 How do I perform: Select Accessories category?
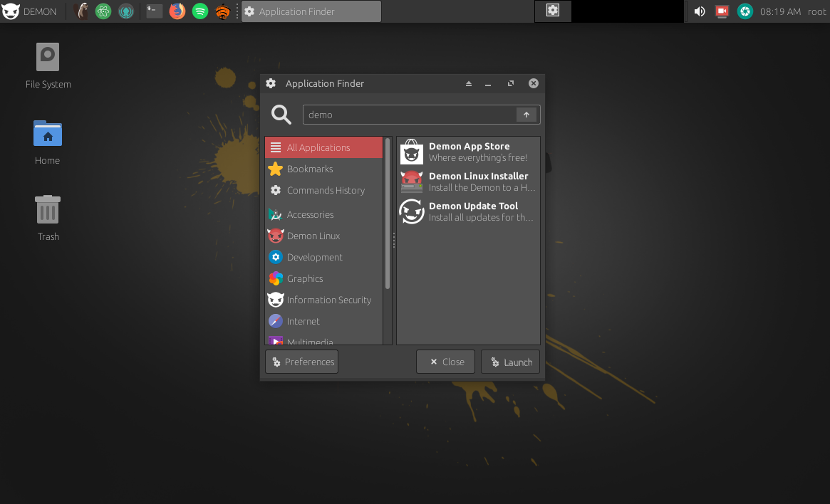tap(323, 215)
